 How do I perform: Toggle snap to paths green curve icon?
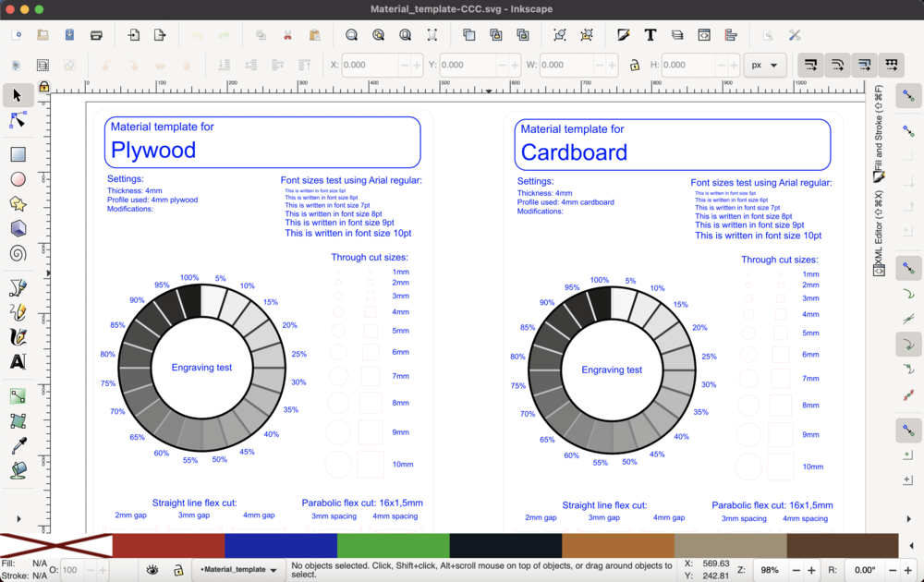click(908, 294)
